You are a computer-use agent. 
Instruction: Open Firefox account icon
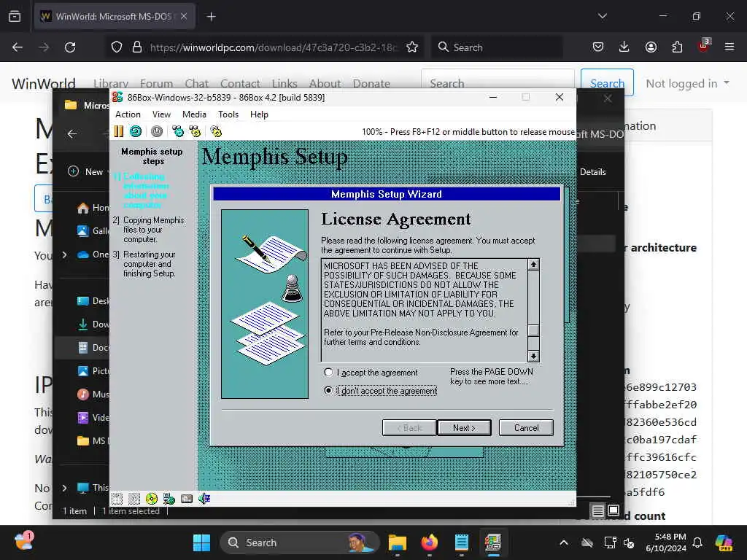click(x=651, y=47)
